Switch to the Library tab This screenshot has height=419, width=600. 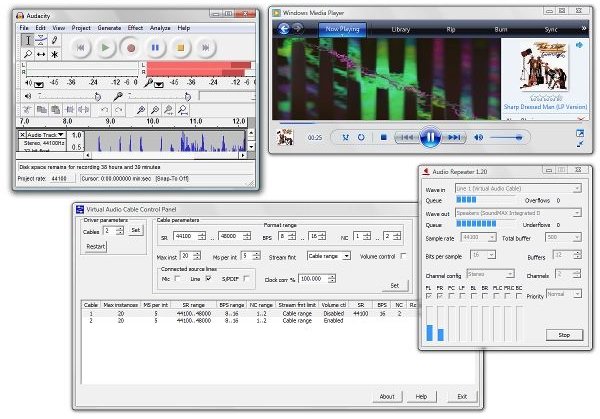[x=401, y=29]
